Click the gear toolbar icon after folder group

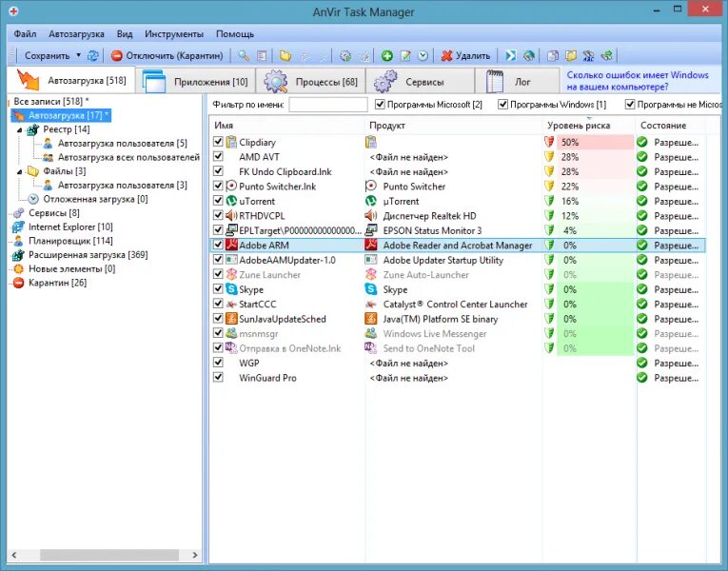[344, 56]
